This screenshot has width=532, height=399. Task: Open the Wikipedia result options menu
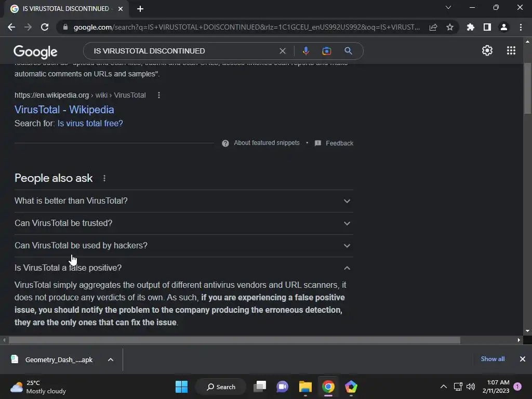[x=159, y=96]
